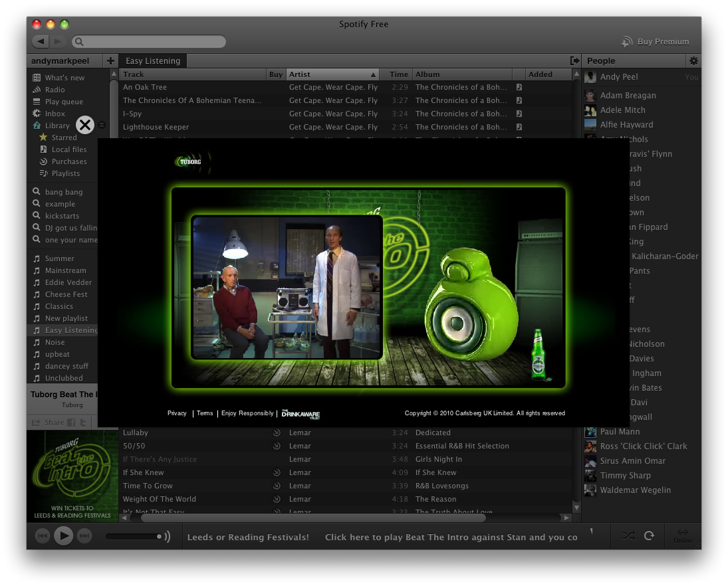Viewport: 728px width, 586px height.
Task: Sort by the Album column header
Action: (463, 74)
